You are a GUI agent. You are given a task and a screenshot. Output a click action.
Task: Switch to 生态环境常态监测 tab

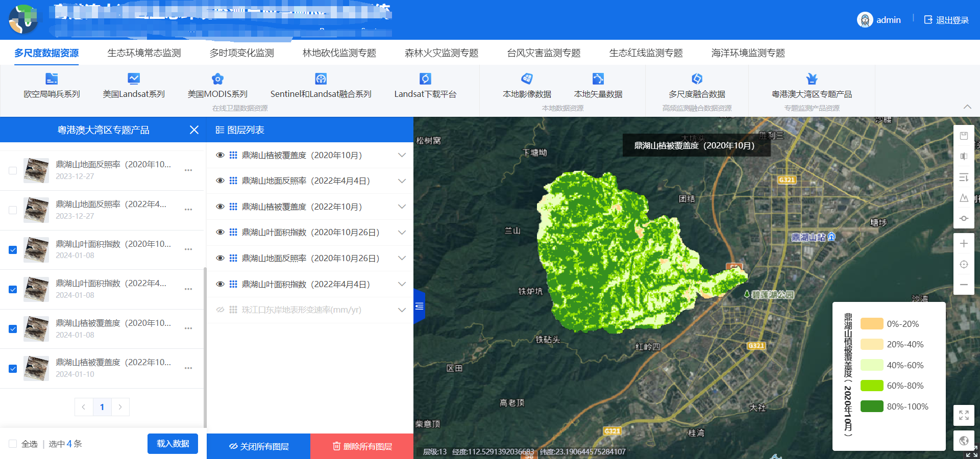click(144, 53)
